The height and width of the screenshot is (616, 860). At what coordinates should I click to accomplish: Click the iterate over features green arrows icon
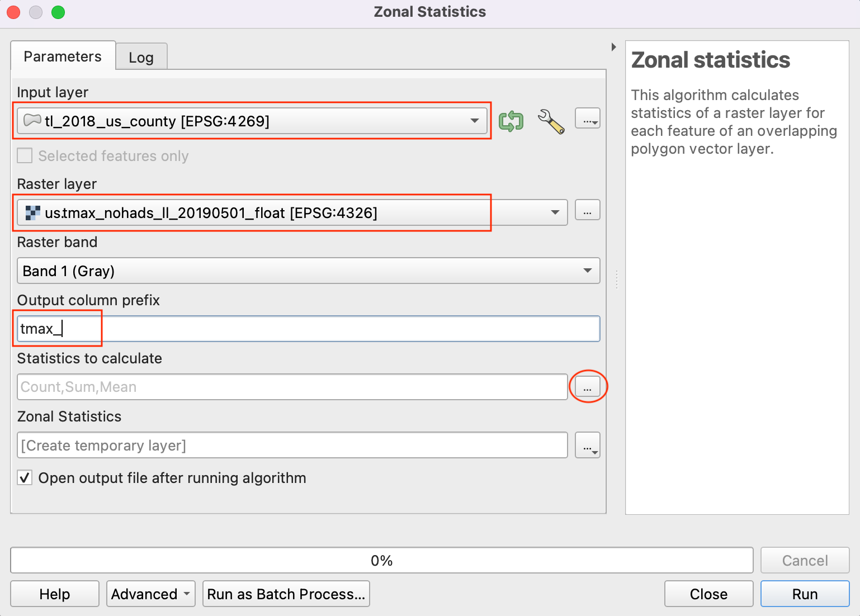tap(511, 121)
